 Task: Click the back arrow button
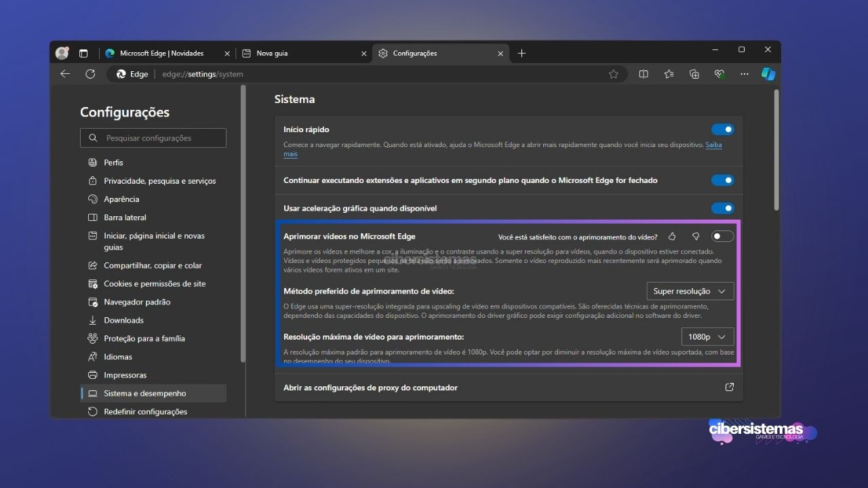coord(65,74)
